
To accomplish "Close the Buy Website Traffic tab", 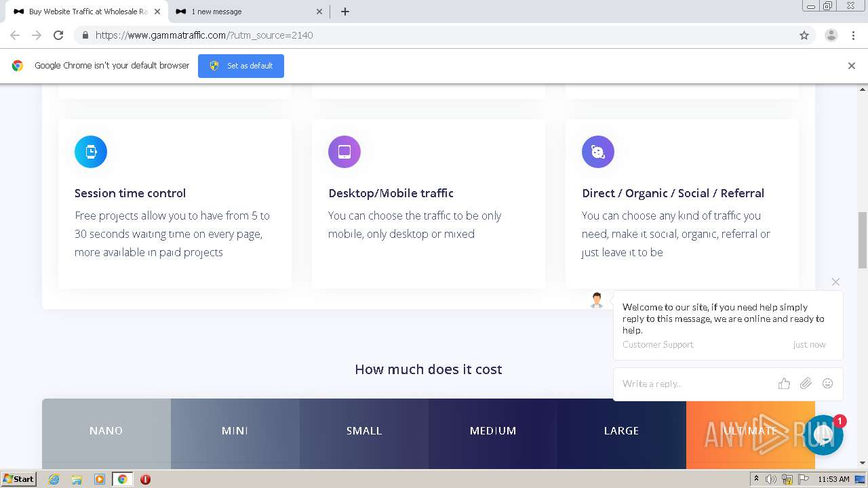I will [x=157, y=12].
